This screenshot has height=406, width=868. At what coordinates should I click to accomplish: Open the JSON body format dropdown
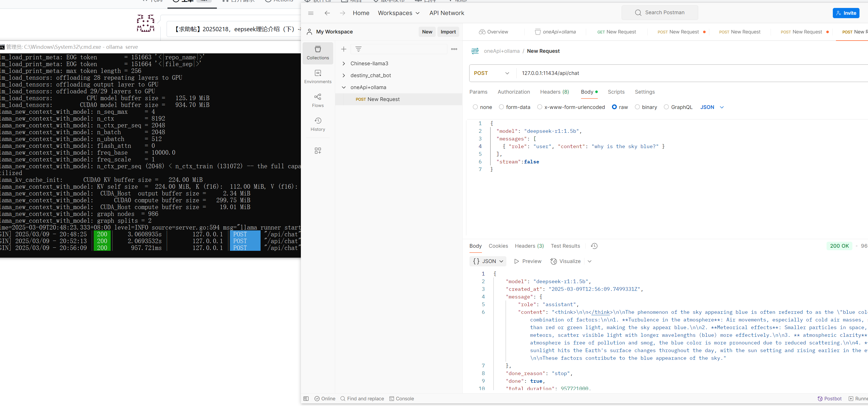click(712, 107)
